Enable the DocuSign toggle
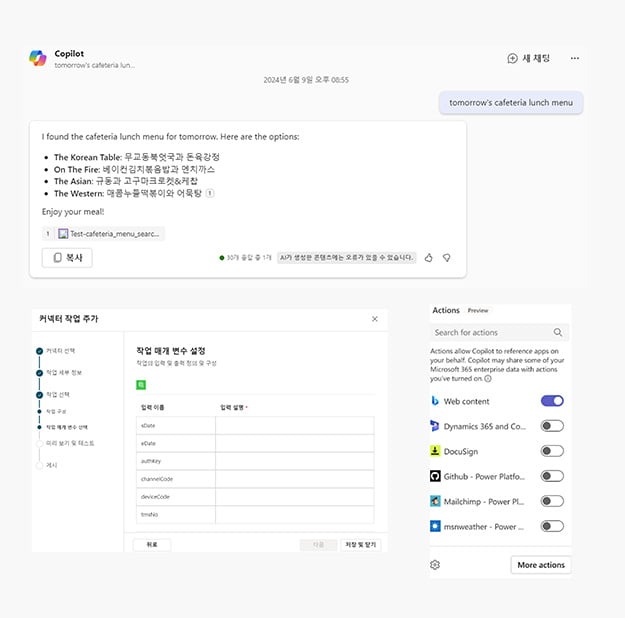 click(x=552, y=451)
